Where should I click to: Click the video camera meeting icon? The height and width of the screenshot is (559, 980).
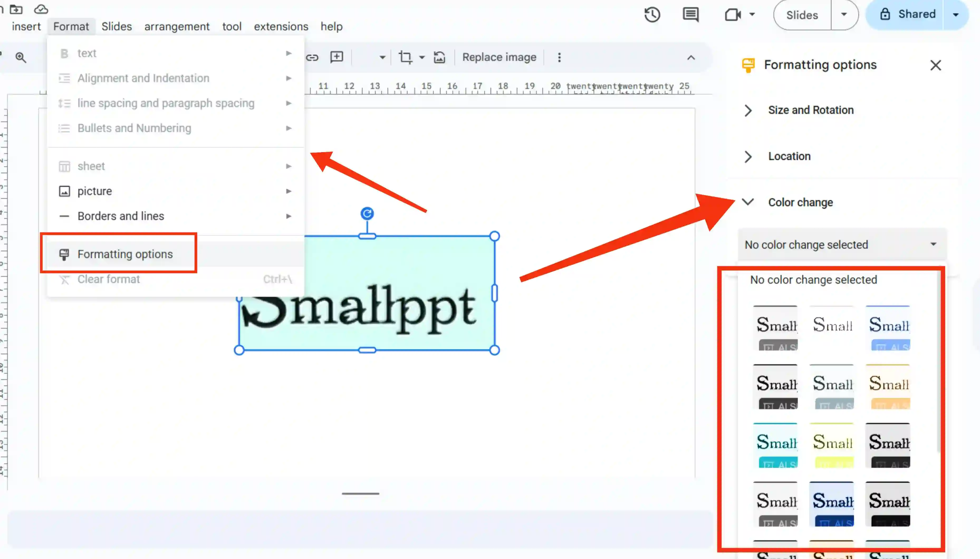[x=733, y=14]
